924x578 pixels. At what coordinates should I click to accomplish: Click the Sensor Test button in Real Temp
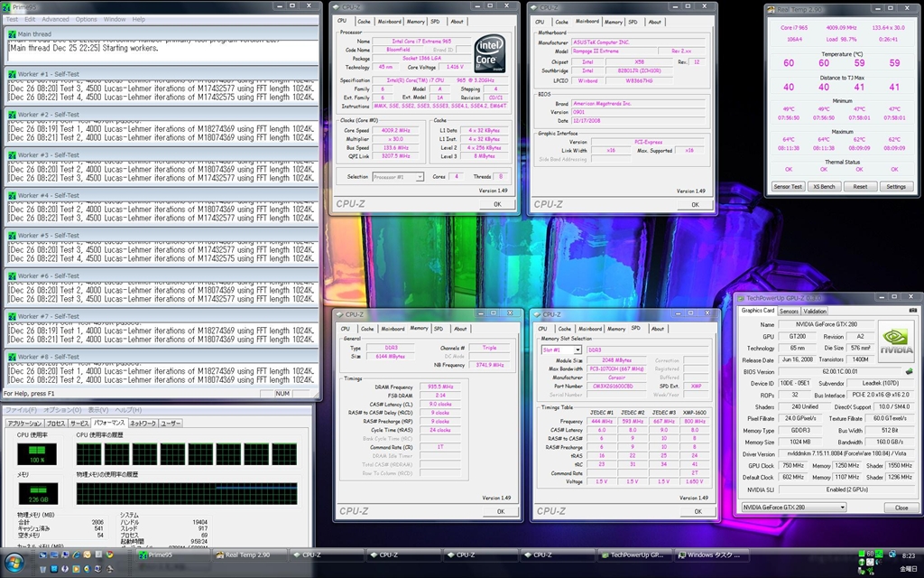tap(787, 186)
